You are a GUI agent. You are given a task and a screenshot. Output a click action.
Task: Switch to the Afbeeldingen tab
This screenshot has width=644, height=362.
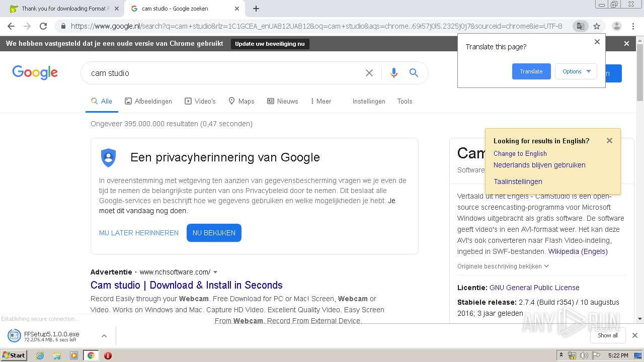(x=148, y=101)
